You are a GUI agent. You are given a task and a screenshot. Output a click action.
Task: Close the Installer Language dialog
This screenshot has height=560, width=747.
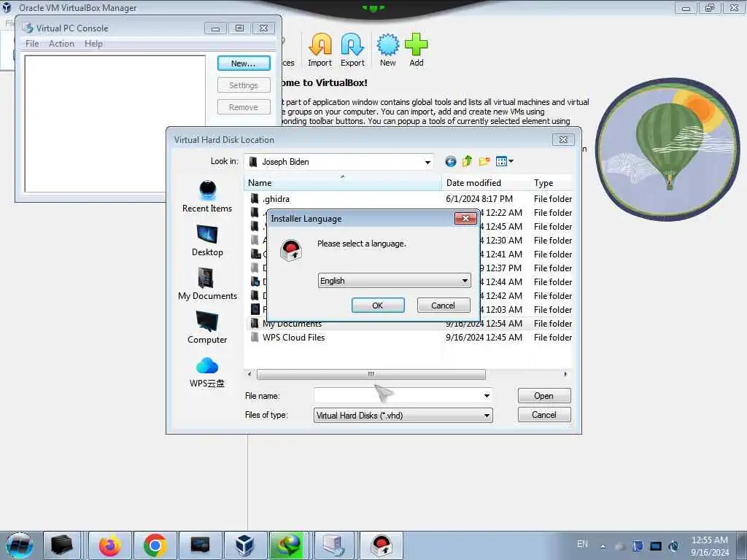[465, 218]
